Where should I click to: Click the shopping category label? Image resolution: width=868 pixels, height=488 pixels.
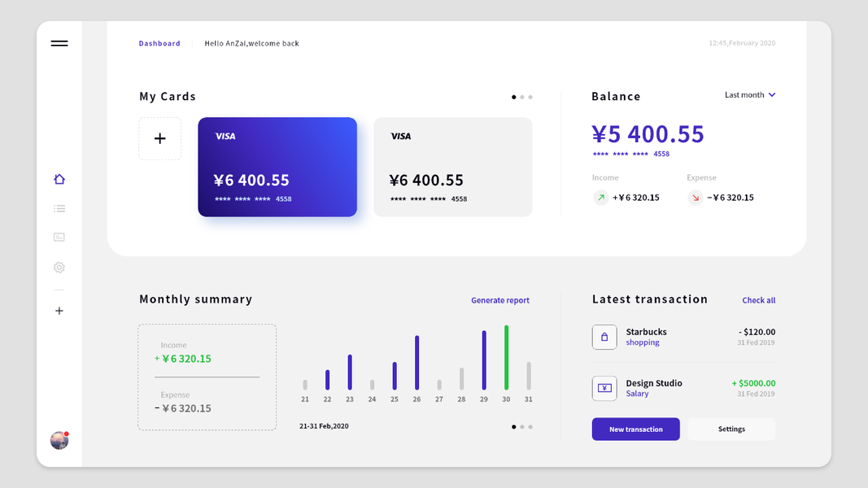click(x=643, y=342)
